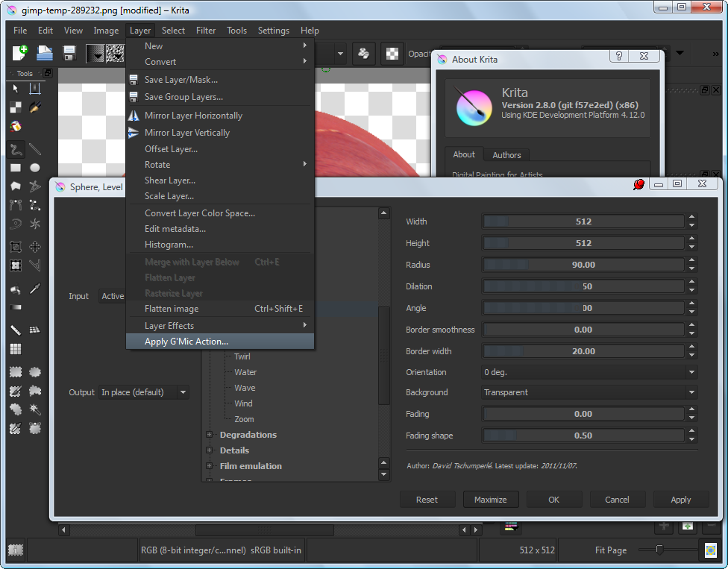Open the gradient preset dropdown

point(95,54)
